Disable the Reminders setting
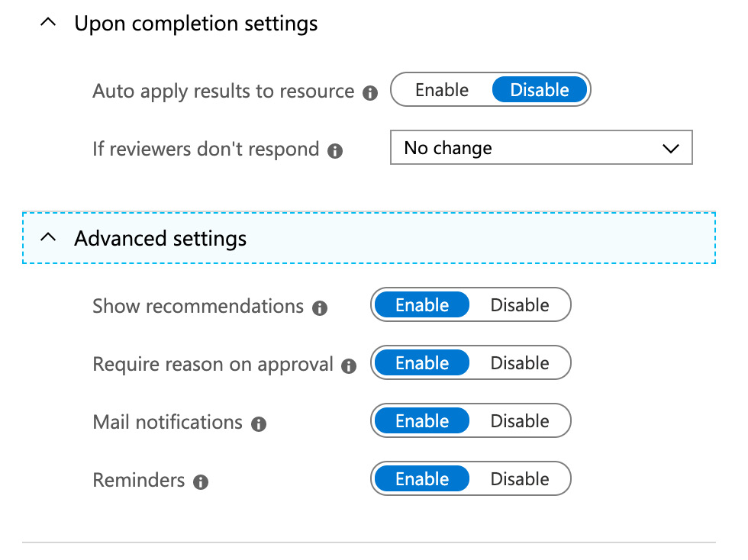Viewport: 748px width, 560px height. [x=520, y=479]
